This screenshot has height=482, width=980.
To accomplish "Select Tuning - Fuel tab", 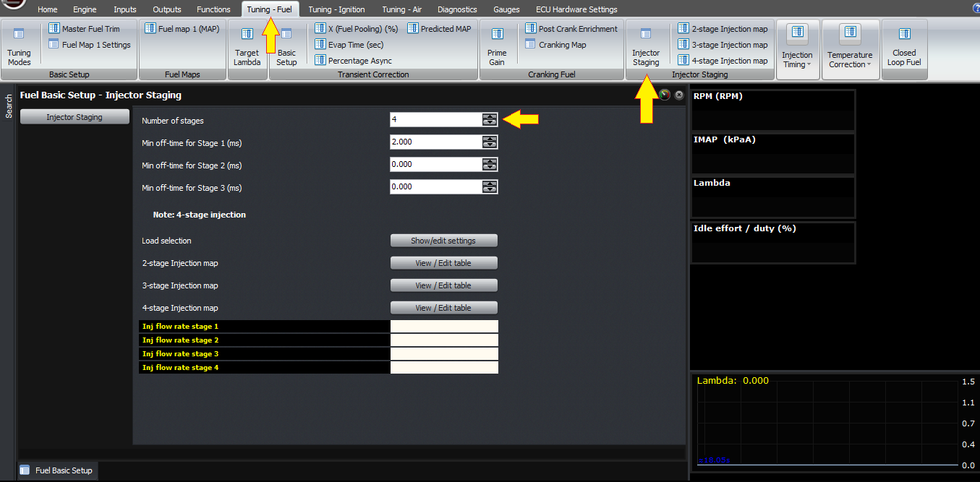I will pos(270,9).
